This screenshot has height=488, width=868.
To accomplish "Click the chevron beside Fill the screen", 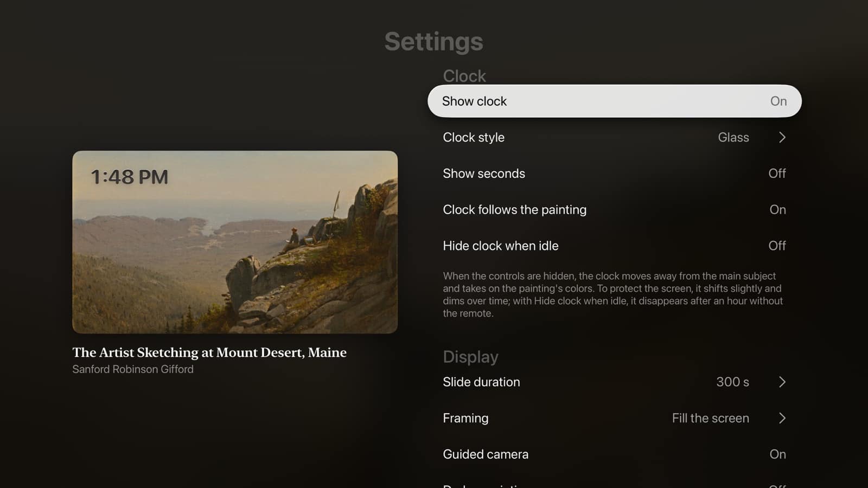I will [x=782, y=418].
